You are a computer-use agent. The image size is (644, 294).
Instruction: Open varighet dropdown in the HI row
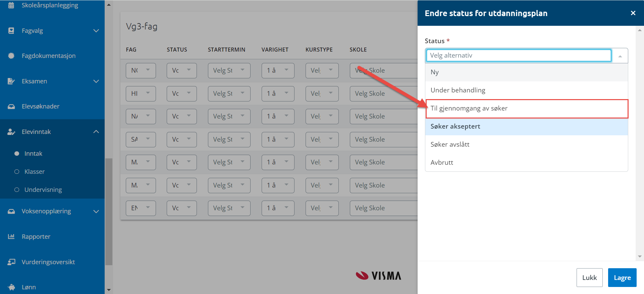[x=278, y=94]
